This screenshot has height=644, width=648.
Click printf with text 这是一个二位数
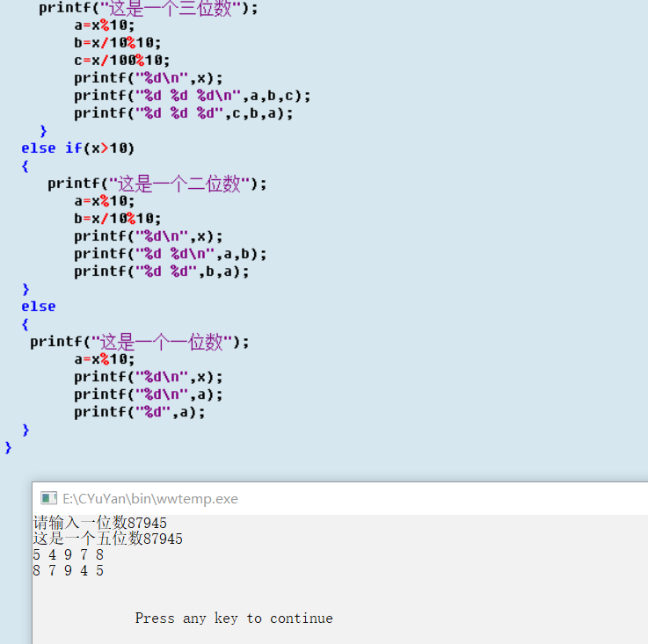(157, 184)
